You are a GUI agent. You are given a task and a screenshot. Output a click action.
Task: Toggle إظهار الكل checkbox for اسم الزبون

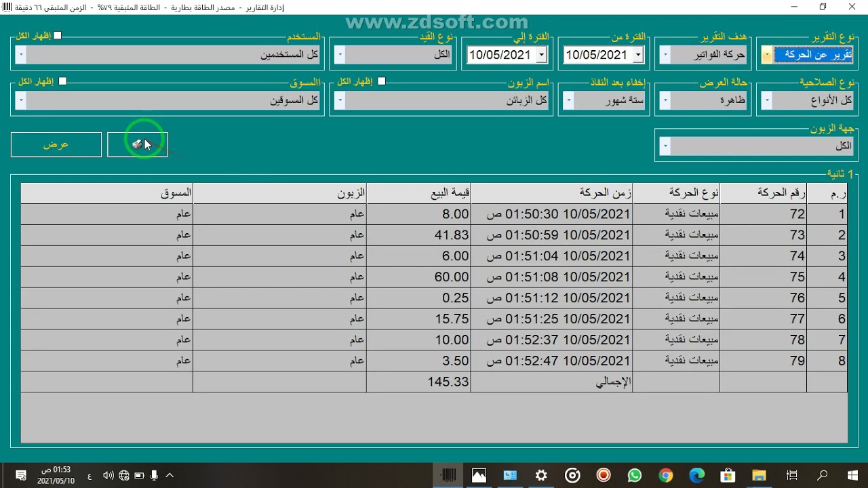point(381,81)
